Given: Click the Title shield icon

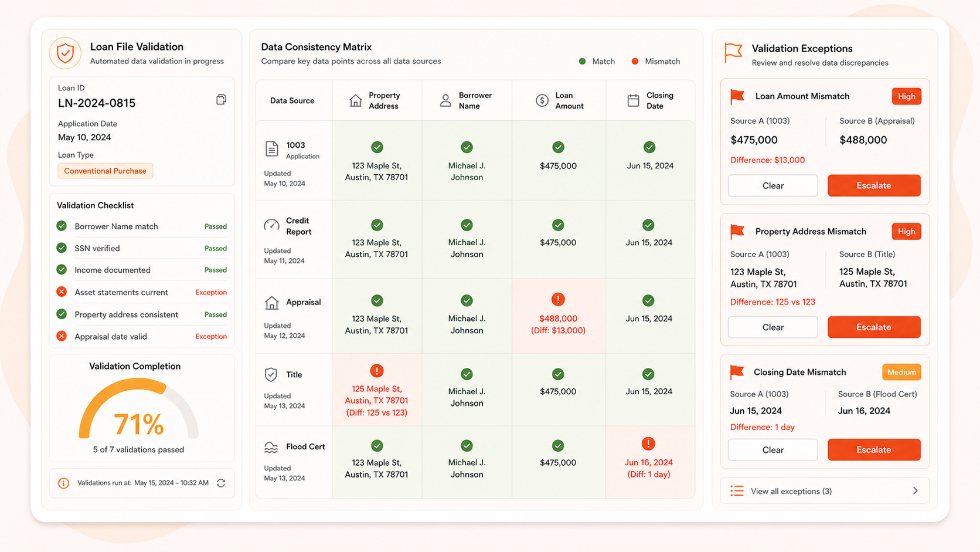Looking at the screenshot, I should point(271,374).
